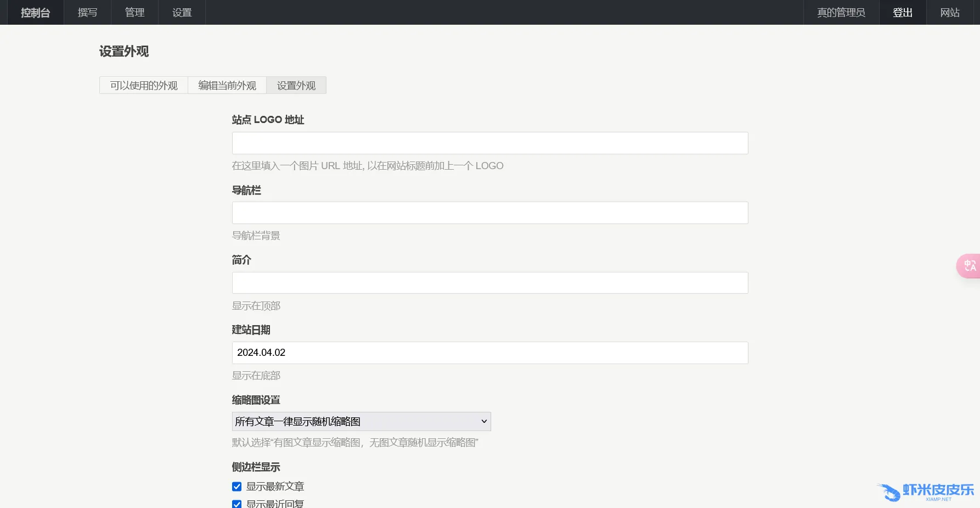Switch to the 编辑当前外观 tab
The width and height of the screenshot is (980, 508).
(227, 86)
